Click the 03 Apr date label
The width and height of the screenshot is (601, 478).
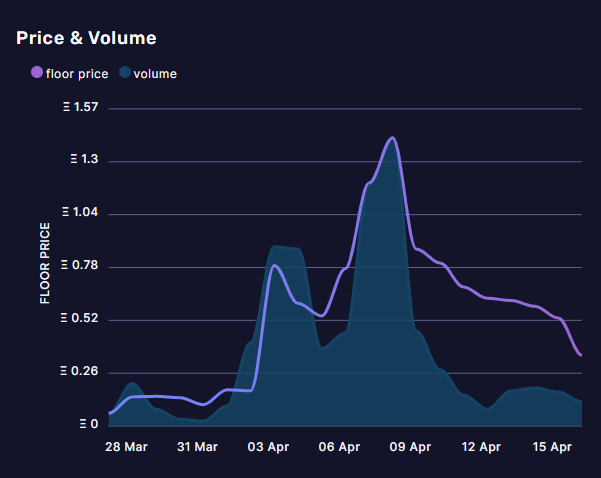pyautogui.click(x=269, y=446)
